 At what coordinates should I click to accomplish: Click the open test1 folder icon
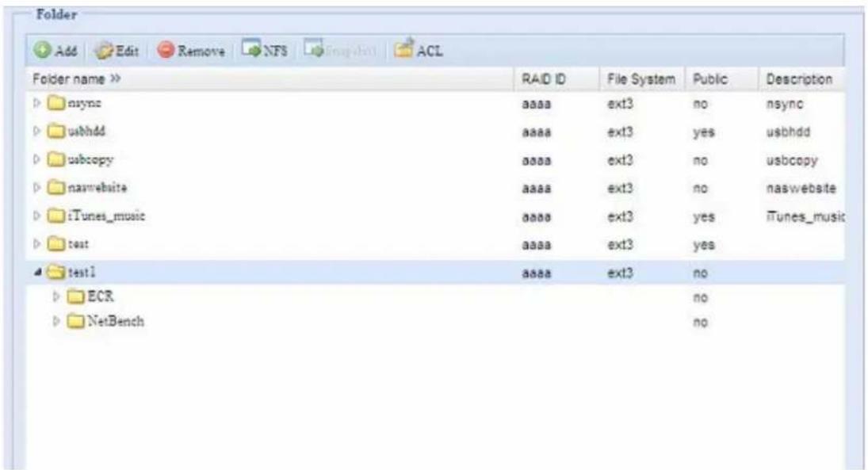click(x=56, y=272)
